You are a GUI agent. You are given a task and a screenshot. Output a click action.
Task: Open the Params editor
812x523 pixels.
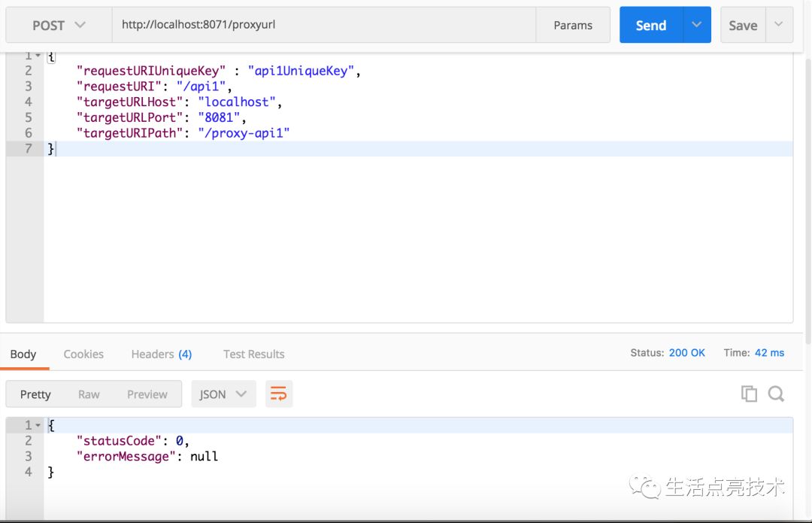573,26
